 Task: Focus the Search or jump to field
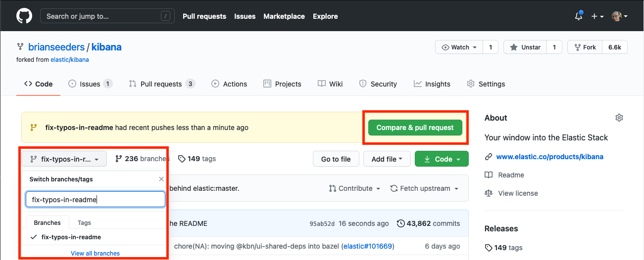pyautogui.click(x=107, y=16)
